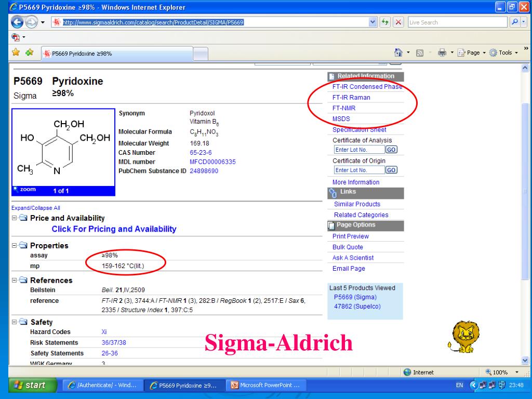Image resolution: width=532 pixels, height=399 pixels.
Task: Open the MSDS link
Action: [x=341, y=119]
